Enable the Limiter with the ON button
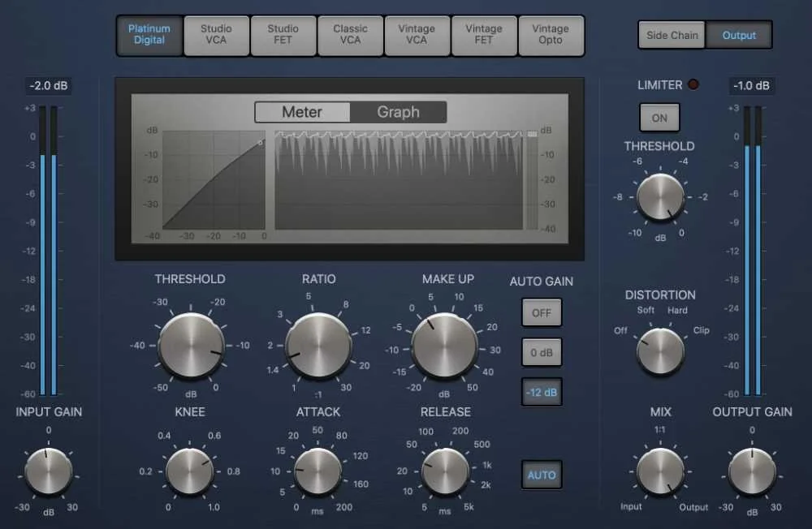The height and width of the screenshot is (529, 812). pyautogui.click(x=659, y=118)
